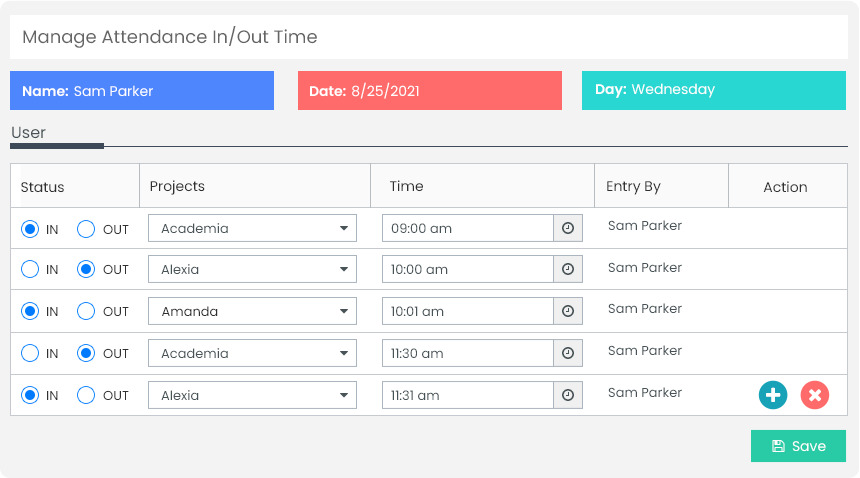Screen dimensions: 860x478
Task: Click the clock icon for 11:31 am
Action: (568, 395)
